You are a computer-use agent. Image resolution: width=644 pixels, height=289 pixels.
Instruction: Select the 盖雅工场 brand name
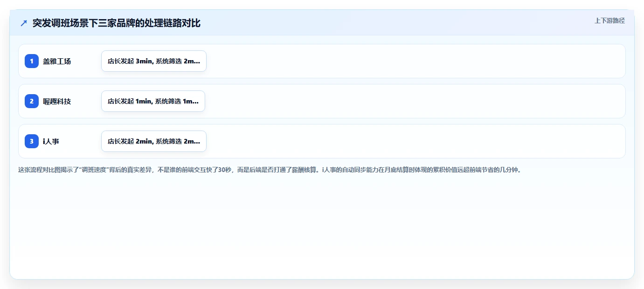(57, 61)
